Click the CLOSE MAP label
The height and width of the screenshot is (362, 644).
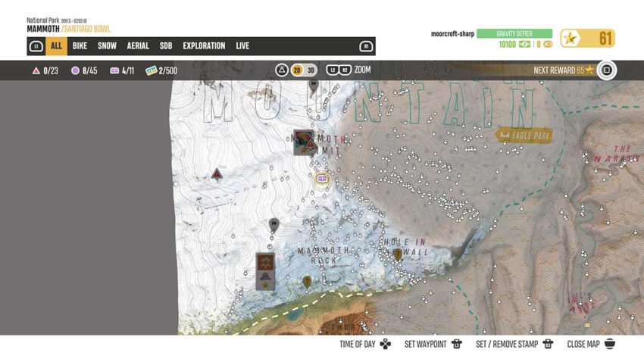(x=583, y=344)
